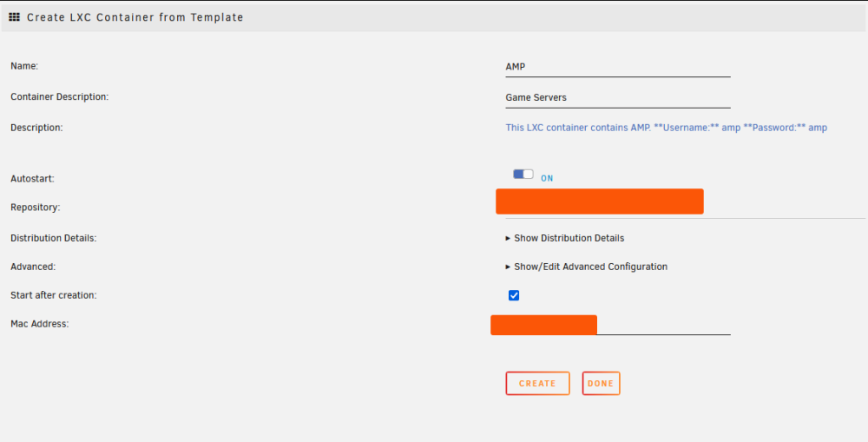Click the grid icon beside the page title
Viewport: 868px width, 442px height.
(15, 17)
